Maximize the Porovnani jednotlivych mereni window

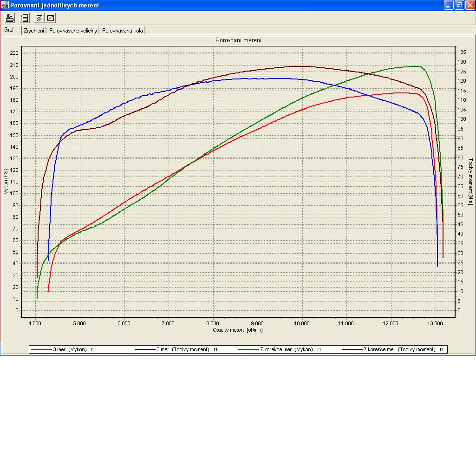(x=459, y=5)
